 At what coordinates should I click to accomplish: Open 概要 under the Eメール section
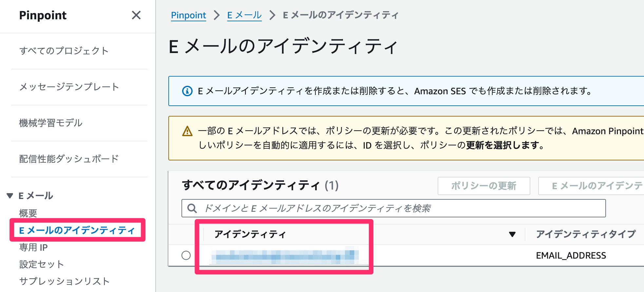[x=28, y=213]
